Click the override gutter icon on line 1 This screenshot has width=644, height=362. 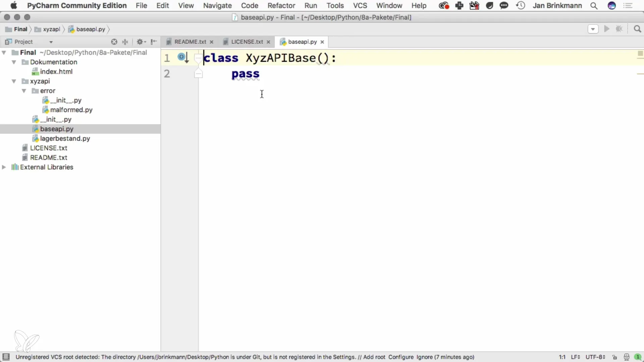point(183,58)
